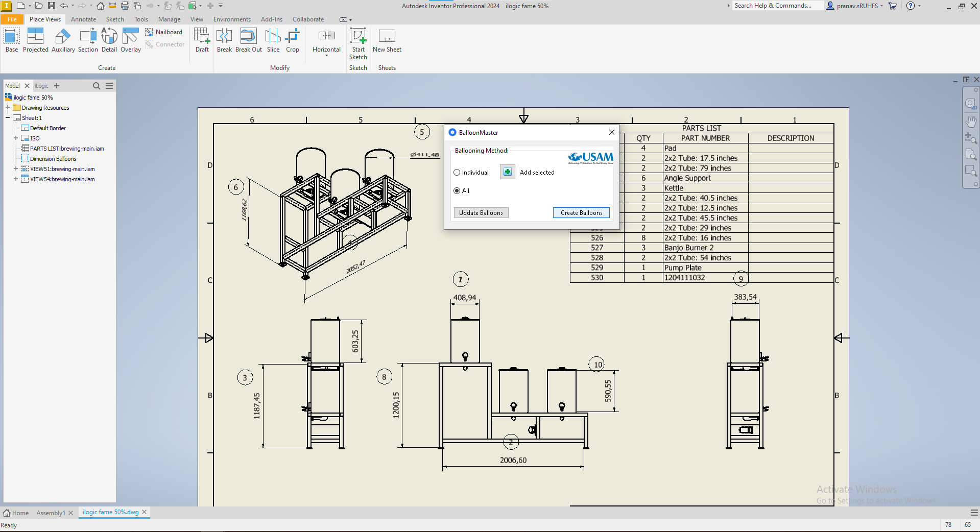Select the Base view tool
Viewport: 980px width, 532px height.
(x=12, y=40)
